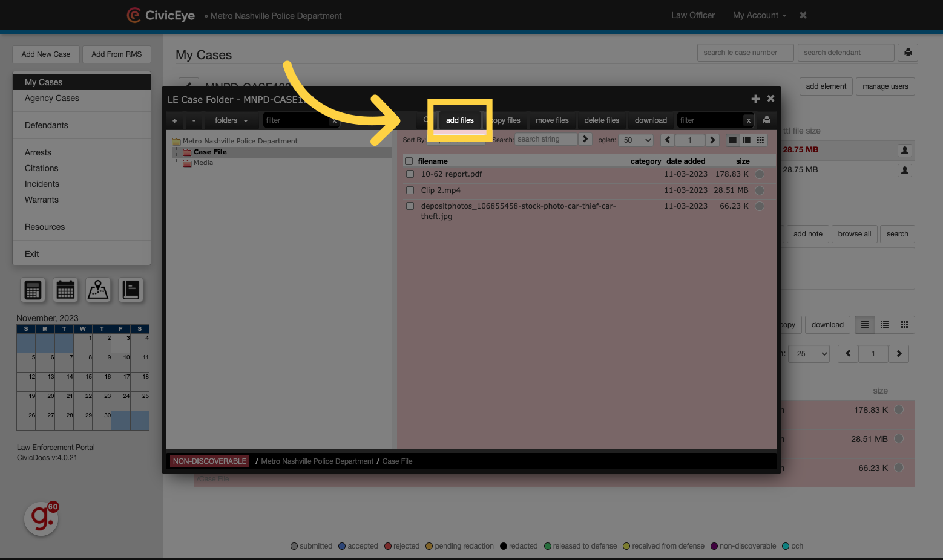The image size is (943, 560).
Task: Click the manage users button
Action: coord(885,86)
